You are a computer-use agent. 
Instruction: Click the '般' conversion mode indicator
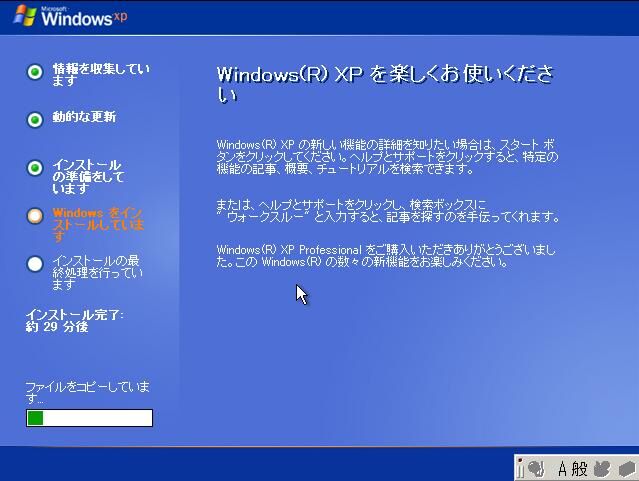(579, 468)
